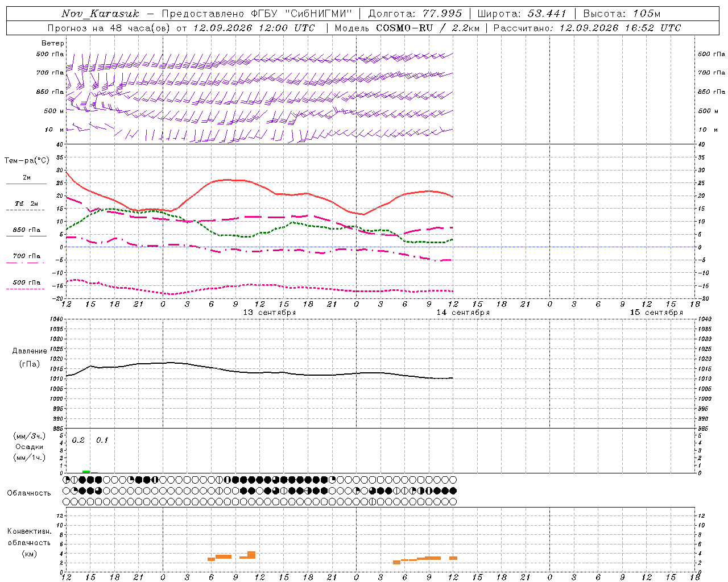This screenshot has height=582, width=728.
Task: Click the 14 сентября date label
Action: pos(463,312)
